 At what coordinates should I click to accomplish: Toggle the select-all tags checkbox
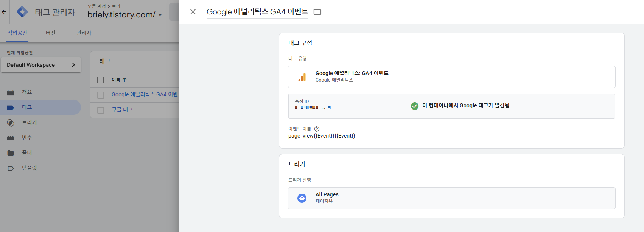(x=101, y=80)
